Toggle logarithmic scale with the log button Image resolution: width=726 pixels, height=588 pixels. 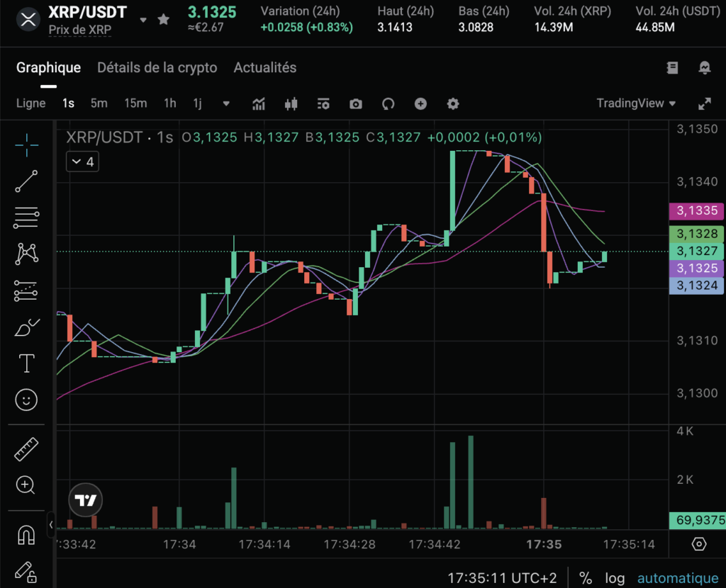click(x=614, y=577)
